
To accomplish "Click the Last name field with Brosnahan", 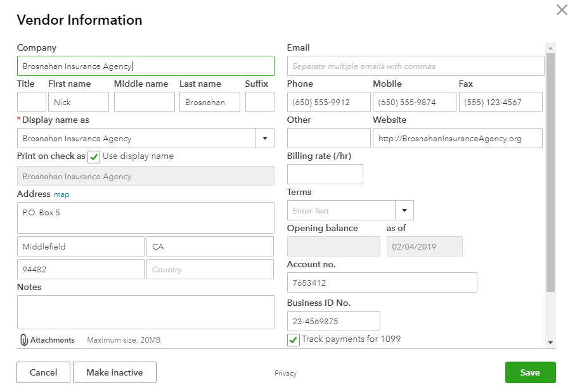I will tap(210, 102).
